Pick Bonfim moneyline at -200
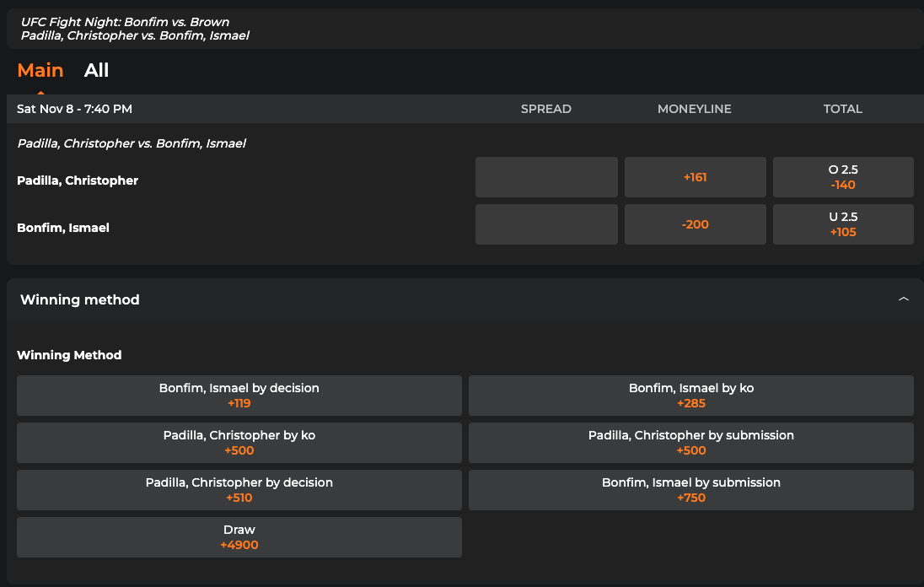The height and width of the screenshot is (587, 924). (x=695, y=224)
